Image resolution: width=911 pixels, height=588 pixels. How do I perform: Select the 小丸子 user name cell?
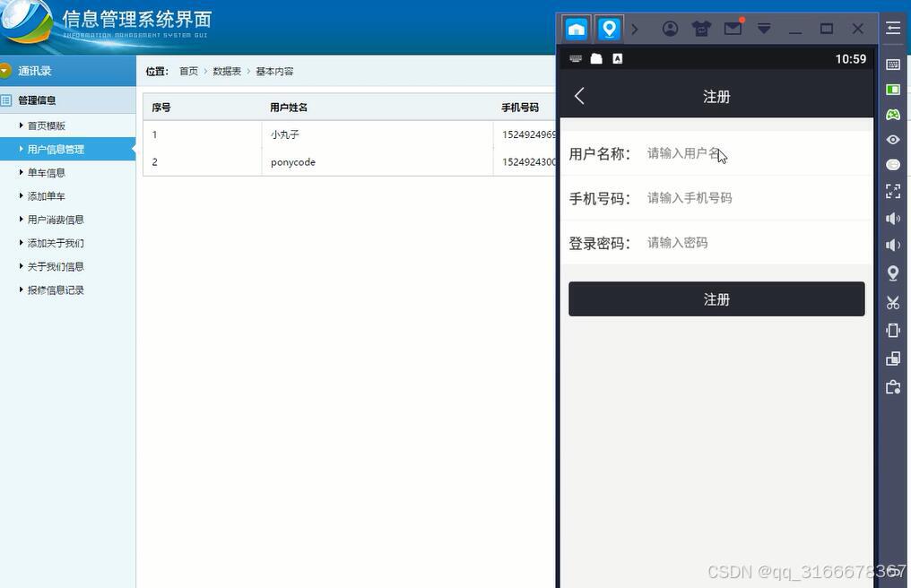tap(285, 134)
